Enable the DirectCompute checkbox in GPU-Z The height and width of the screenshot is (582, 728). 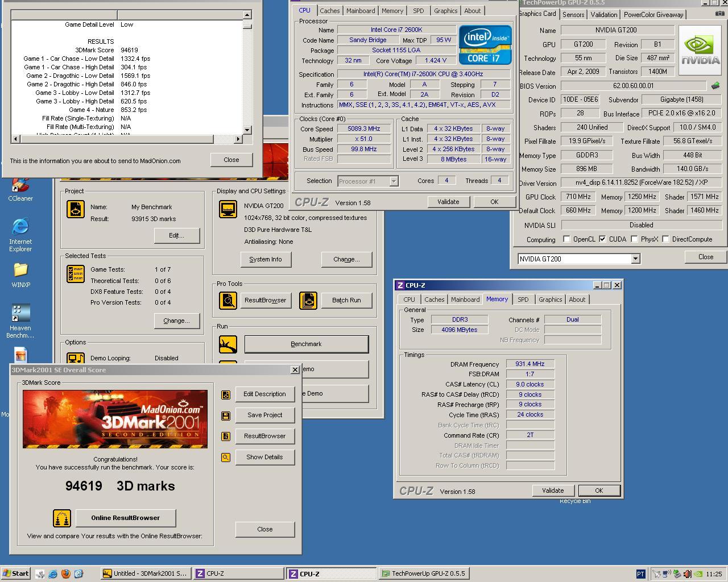[x=665, y=239]
